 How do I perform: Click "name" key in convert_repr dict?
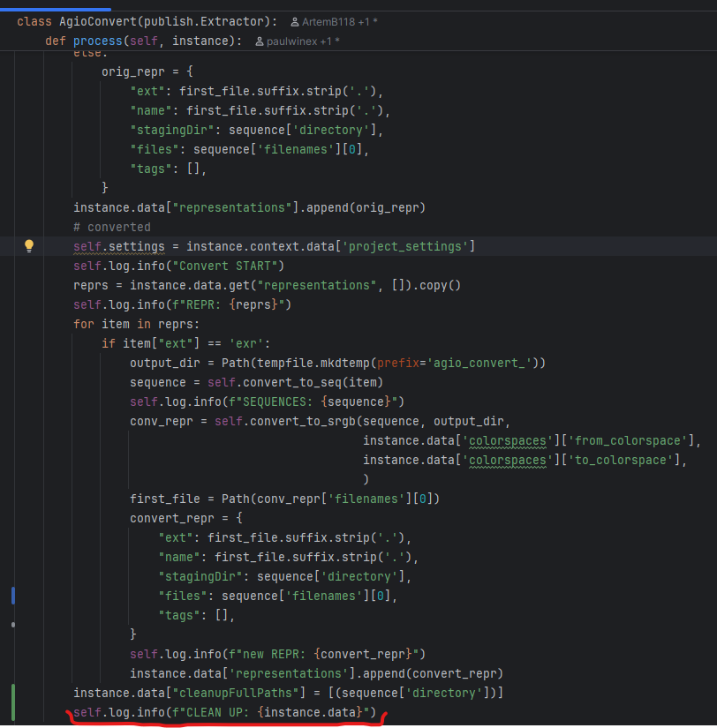click(x=179, y=558)
